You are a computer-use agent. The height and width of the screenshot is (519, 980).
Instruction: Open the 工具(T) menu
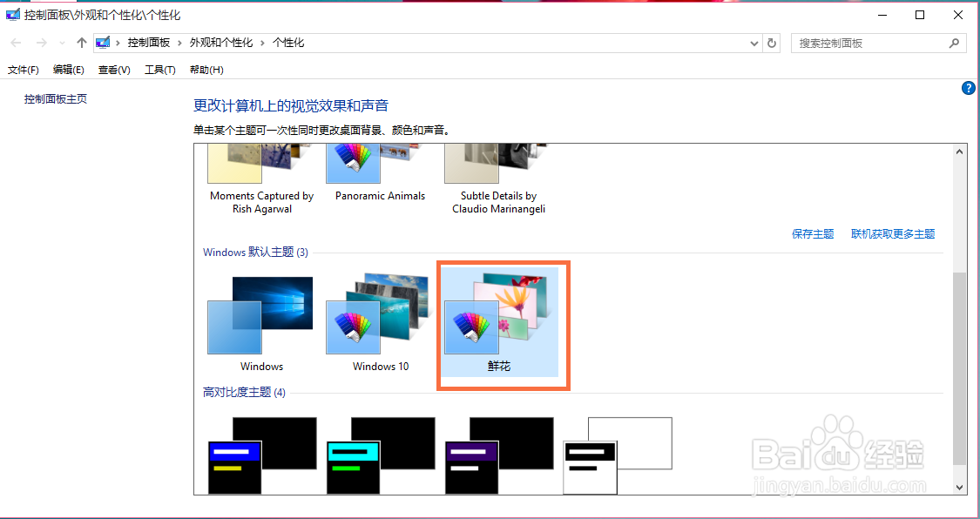pos(160,70)
